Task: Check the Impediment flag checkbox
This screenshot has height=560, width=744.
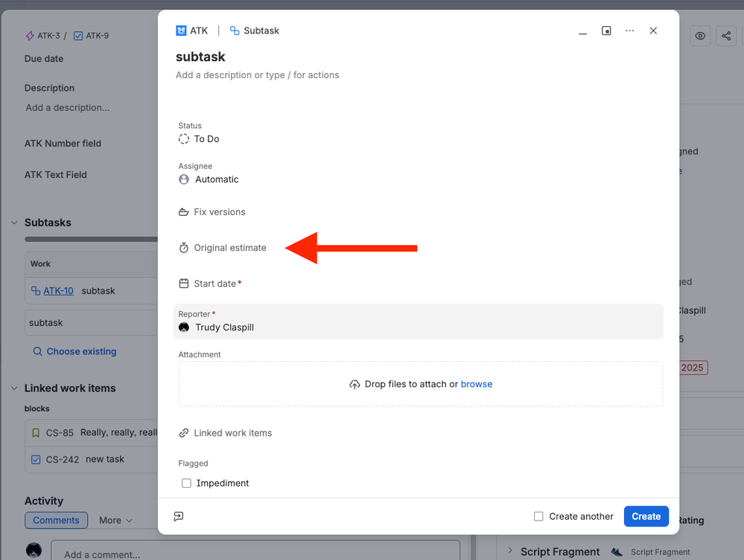Action: pyautogui.click(x=186, y=483)
